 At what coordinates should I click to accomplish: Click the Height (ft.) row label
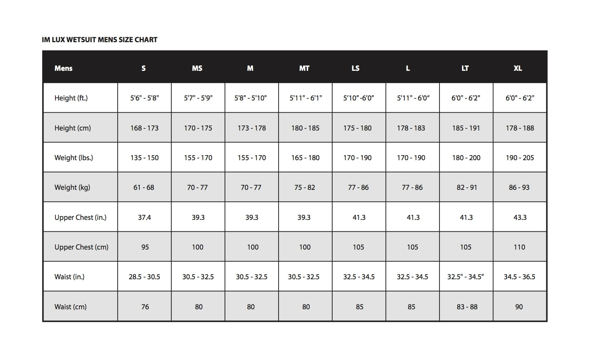71,98
